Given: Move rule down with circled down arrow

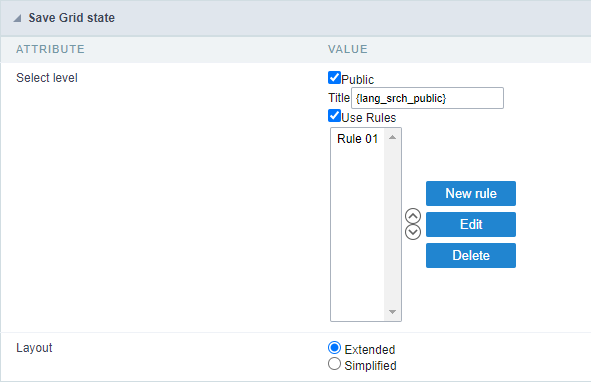Looking at the screenshot, I should 413,232.
